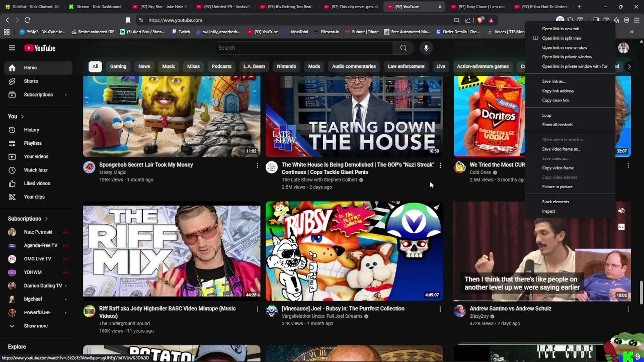The height and width of the screenshot is (362, 644).
Task: Click the bookmark icon in address bar
Action: click(x=128, y=20)
